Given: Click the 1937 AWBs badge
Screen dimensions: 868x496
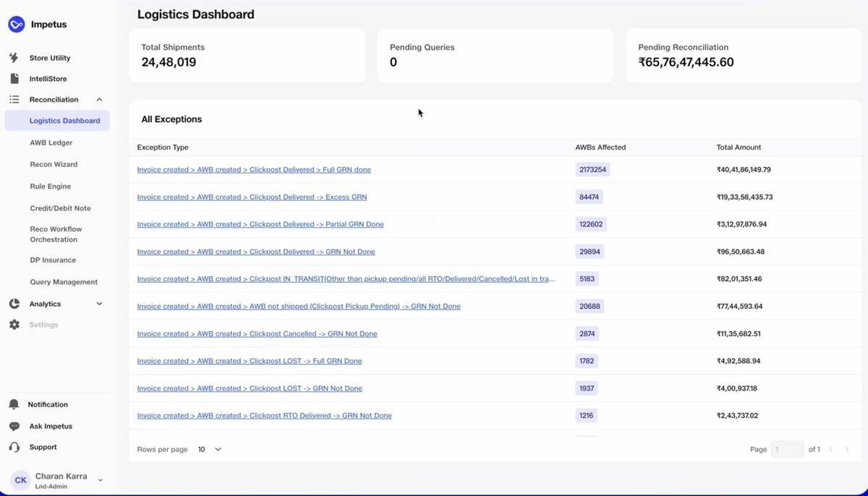Looking at the screenshot, I should 587,388.
